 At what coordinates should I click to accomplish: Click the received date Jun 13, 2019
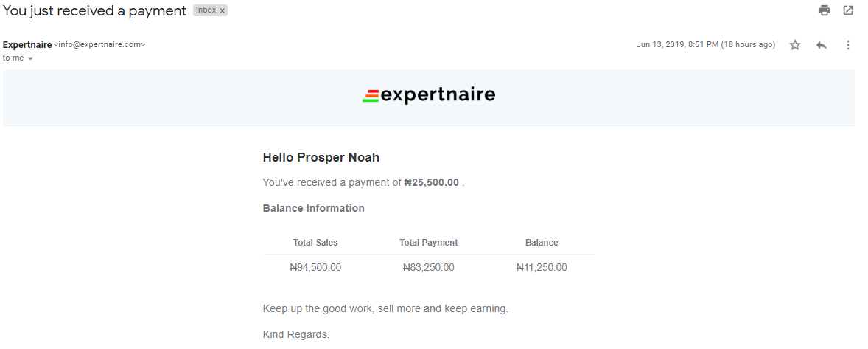point(660,45)
